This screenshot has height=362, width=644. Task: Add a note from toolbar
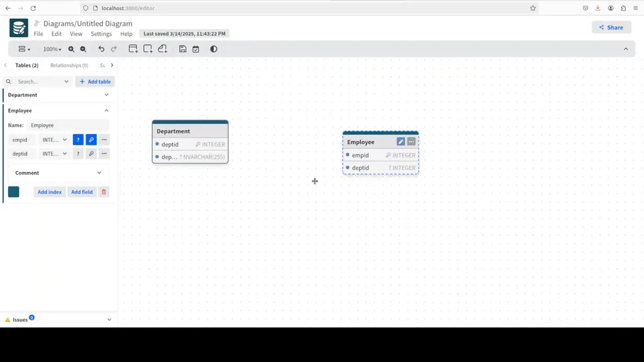(163, 49)
